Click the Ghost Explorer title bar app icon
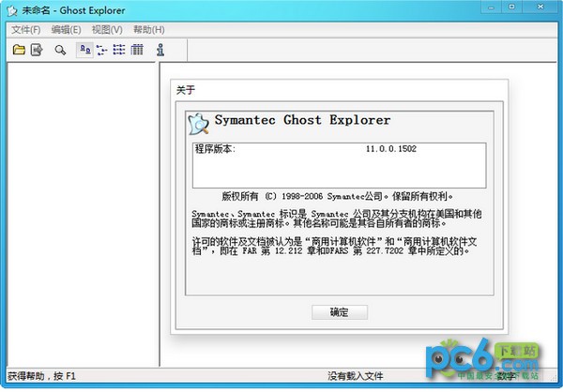This screenshot has height=392, width=563. tap(12, 10)
